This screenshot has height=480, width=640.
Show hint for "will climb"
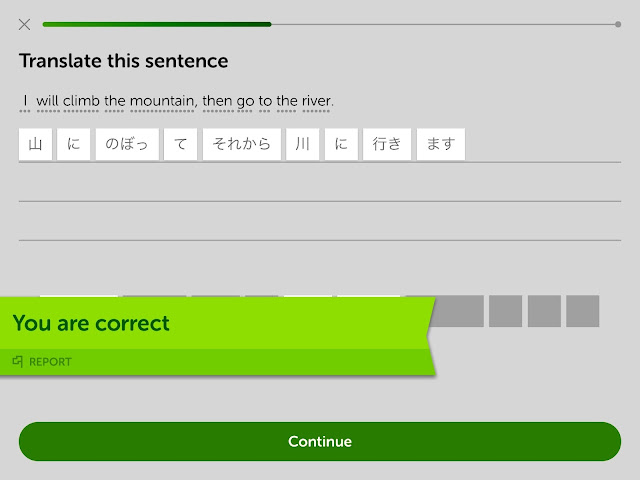tap(68, 101)
